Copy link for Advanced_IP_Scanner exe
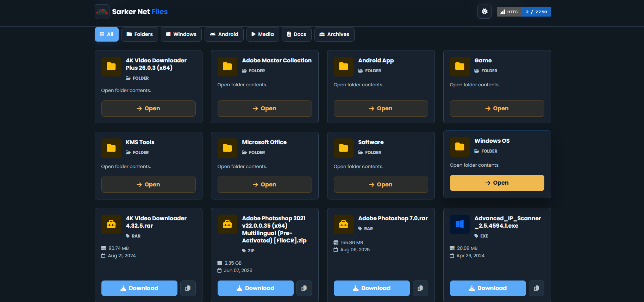 pyautogui.click(x=537, y=288)
